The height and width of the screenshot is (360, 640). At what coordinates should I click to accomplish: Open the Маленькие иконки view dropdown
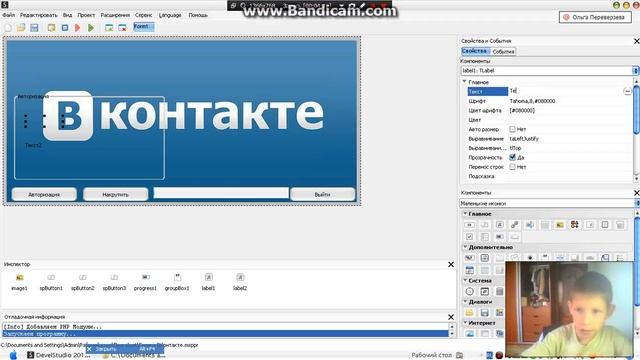click(637, 203)
